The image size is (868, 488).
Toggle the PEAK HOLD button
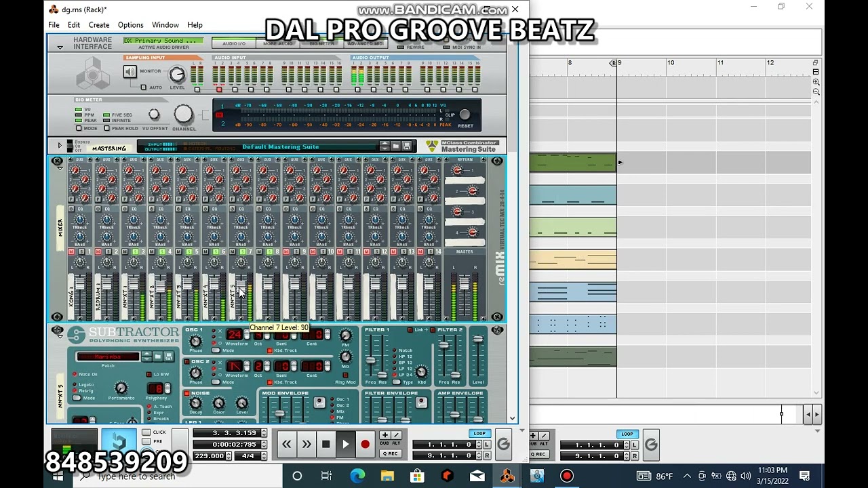(x=106, y=128)
